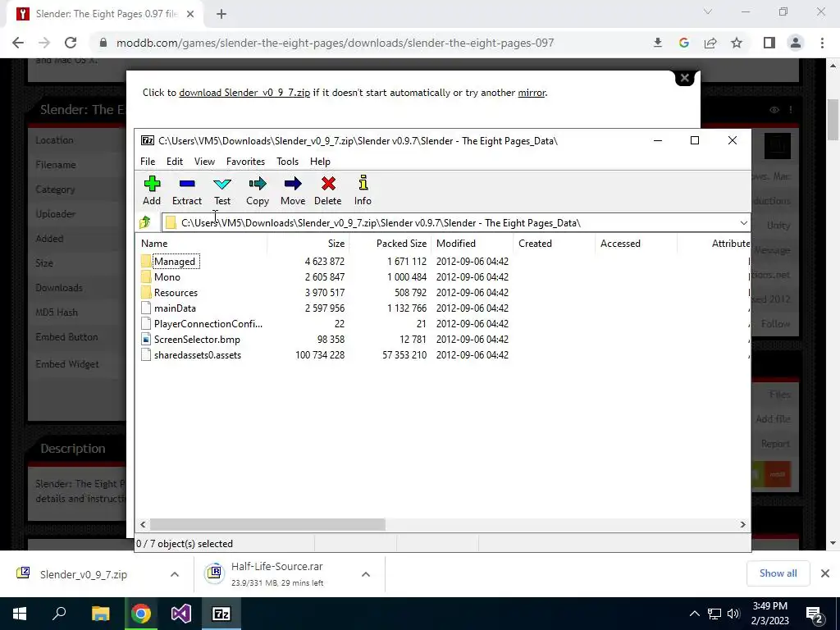The width and height of the screenshot is (840, 630).
Task: Open the Windows Start menu
Action: click(20, 614)
